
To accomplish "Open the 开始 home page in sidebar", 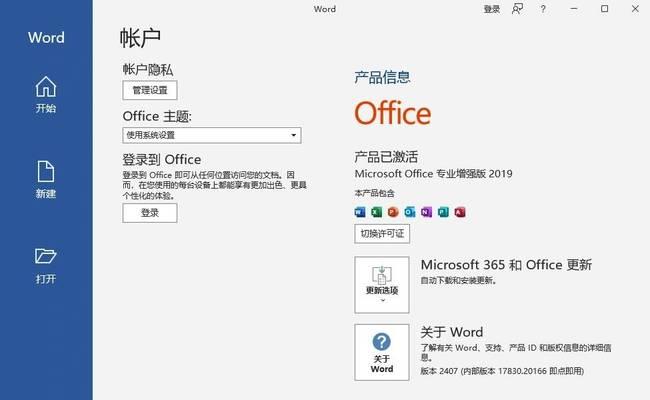I will click(x=46, y=95).
